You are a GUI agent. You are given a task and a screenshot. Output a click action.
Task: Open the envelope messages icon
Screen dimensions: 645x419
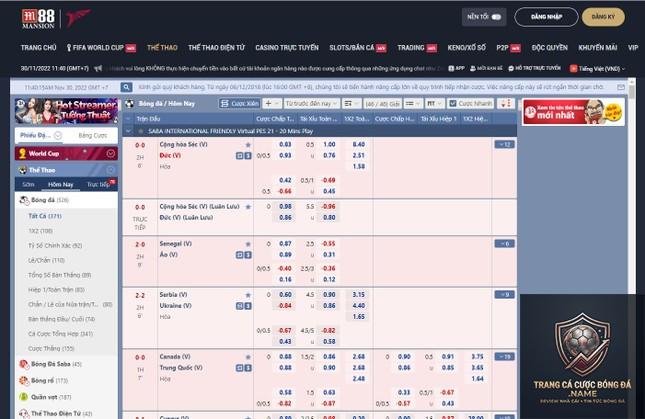click(621, 87)
